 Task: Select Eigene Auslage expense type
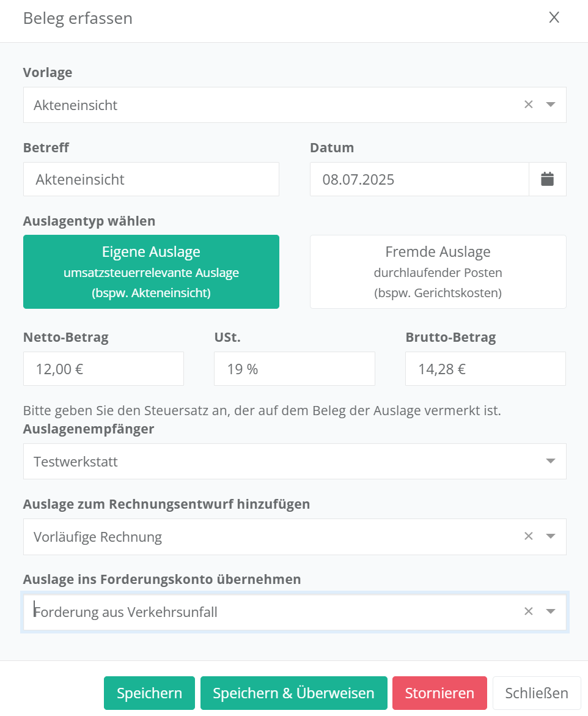[x=151, y=271]
